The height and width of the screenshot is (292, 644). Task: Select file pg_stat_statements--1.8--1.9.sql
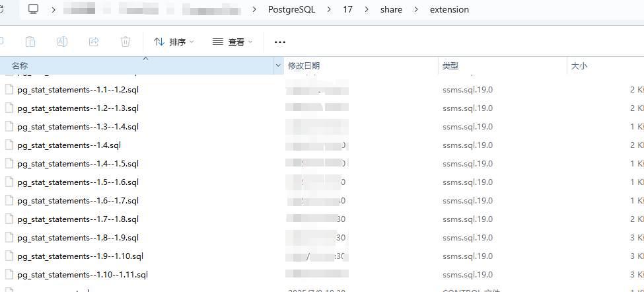[78, 237]
